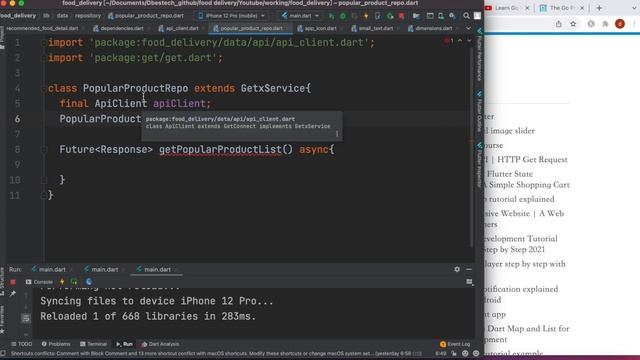Switch to dimensions.dart editor tab
The width and height of the screenshot is (640, 360).
431,29
